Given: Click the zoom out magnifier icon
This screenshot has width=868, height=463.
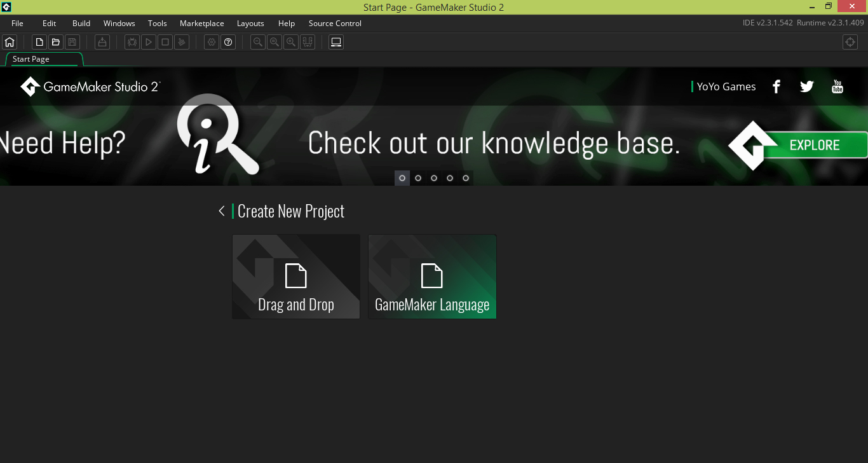Looking at the screenshot, I should [258, 43].
